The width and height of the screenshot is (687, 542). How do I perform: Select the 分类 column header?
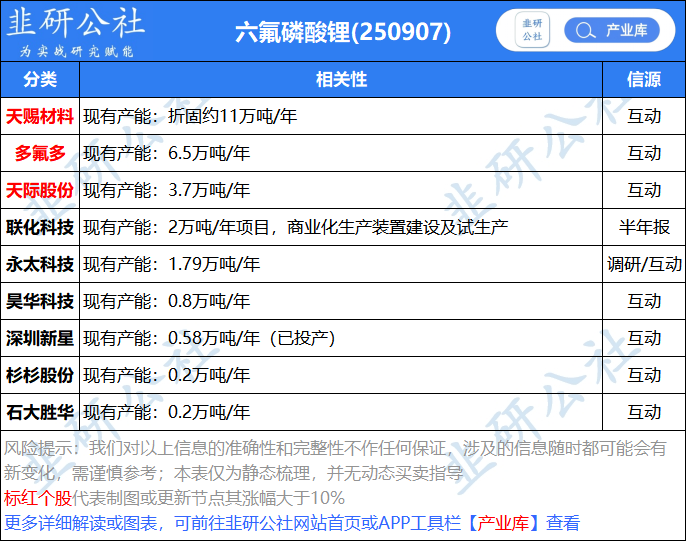(x=40, y=79)
